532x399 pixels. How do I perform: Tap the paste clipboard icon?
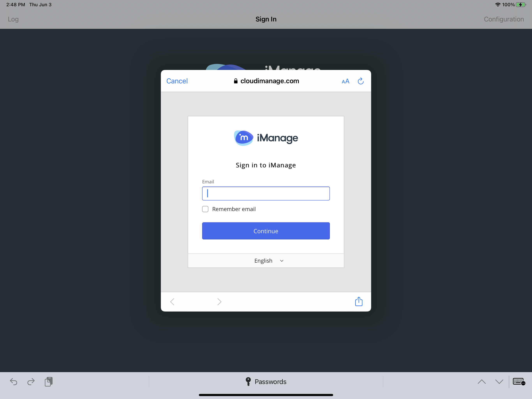click(48, 382)
